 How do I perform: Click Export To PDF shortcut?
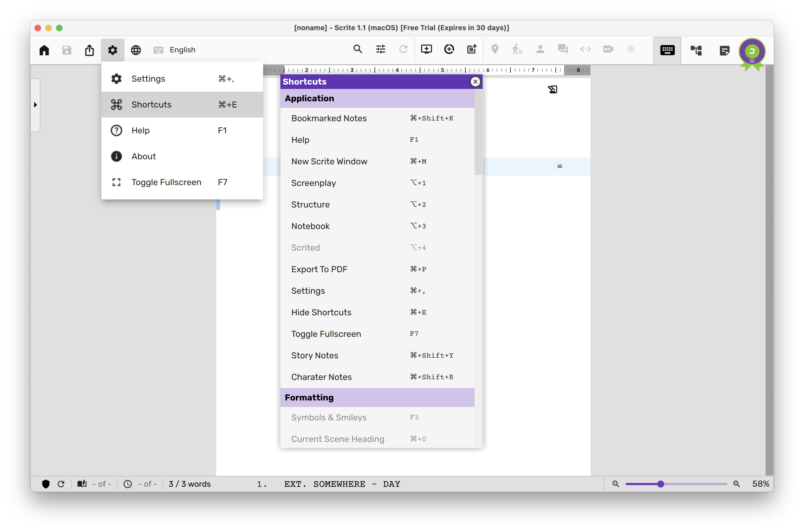point(377,270)
